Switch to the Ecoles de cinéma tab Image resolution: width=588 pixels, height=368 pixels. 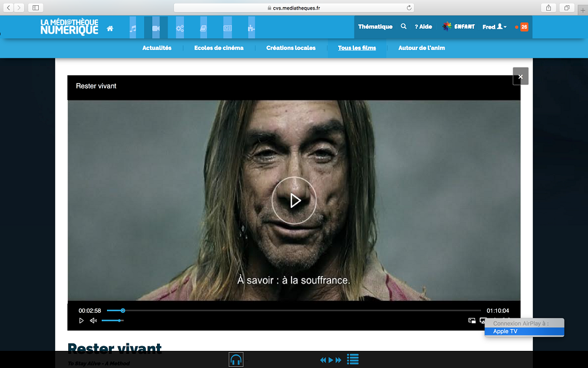point(219,48)
